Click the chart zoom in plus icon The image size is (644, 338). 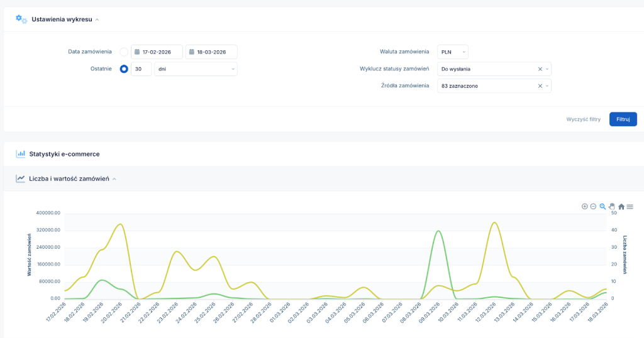584,206
